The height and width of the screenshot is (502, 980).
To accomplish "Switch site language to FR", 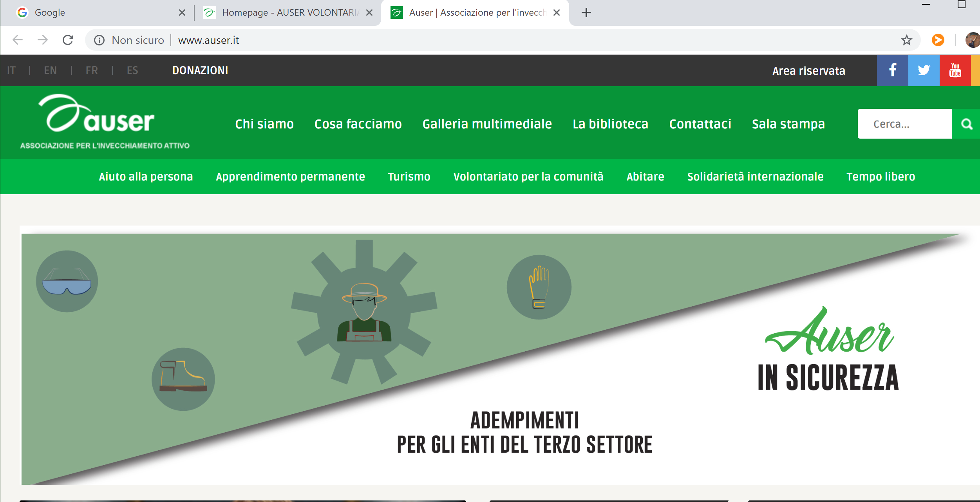I will click(92, 70).
